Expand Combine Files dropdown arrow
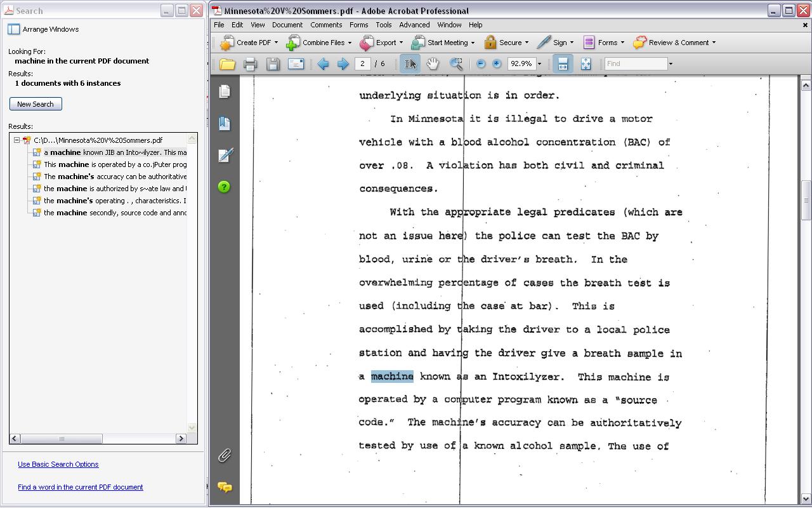The width and height of the screenshot is (812, 508). coord(350,43)
